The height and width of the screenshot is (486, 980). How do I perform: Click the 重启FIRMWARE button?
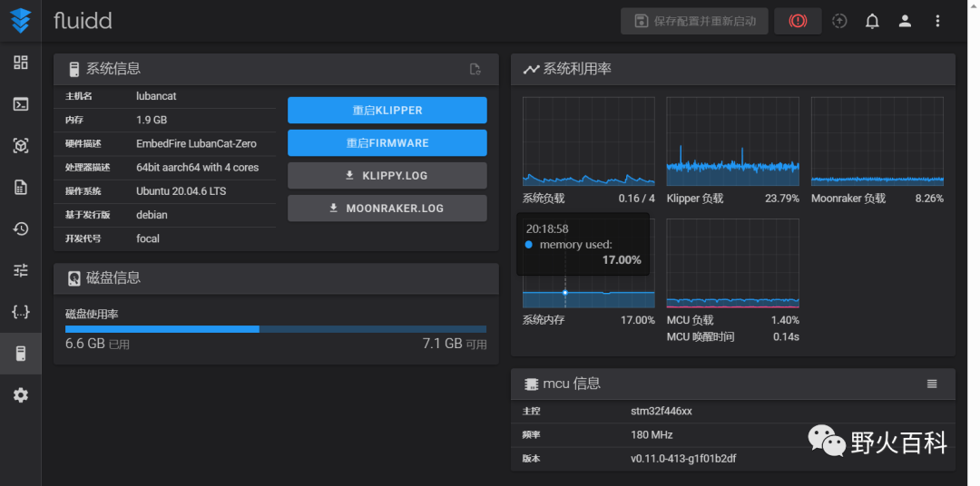(387, 143)
